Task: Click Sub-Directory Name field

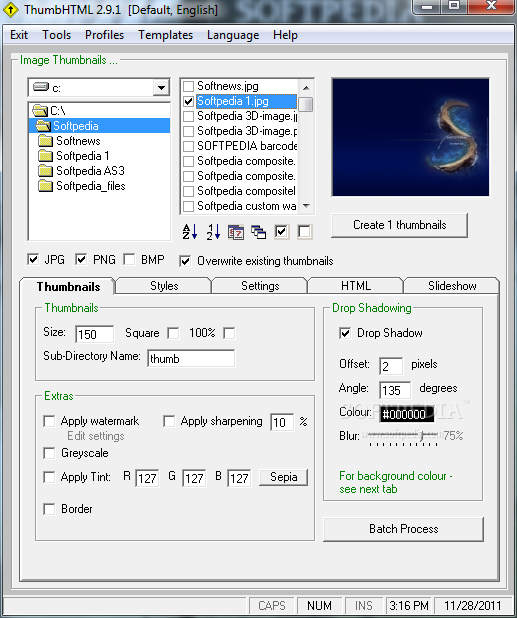Action: point(191,359)
